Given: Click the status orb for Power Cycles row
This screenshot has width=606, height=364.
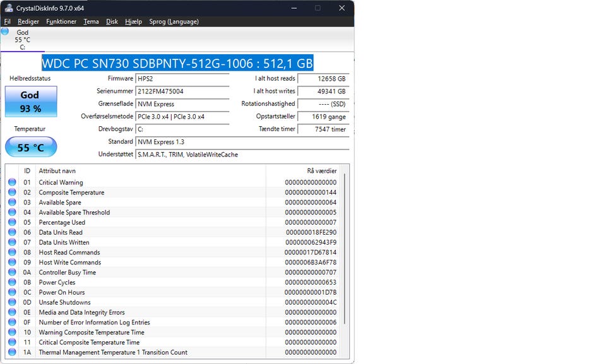Looking at the screenshot, I should tap(12, 282).
